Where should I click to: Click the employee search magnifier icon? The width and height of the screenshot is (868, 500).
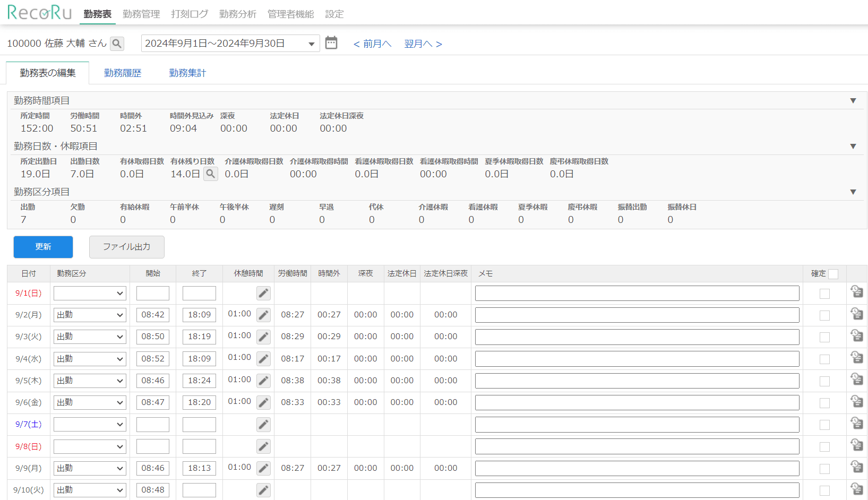pyautogui.click(x=117, y=44)
